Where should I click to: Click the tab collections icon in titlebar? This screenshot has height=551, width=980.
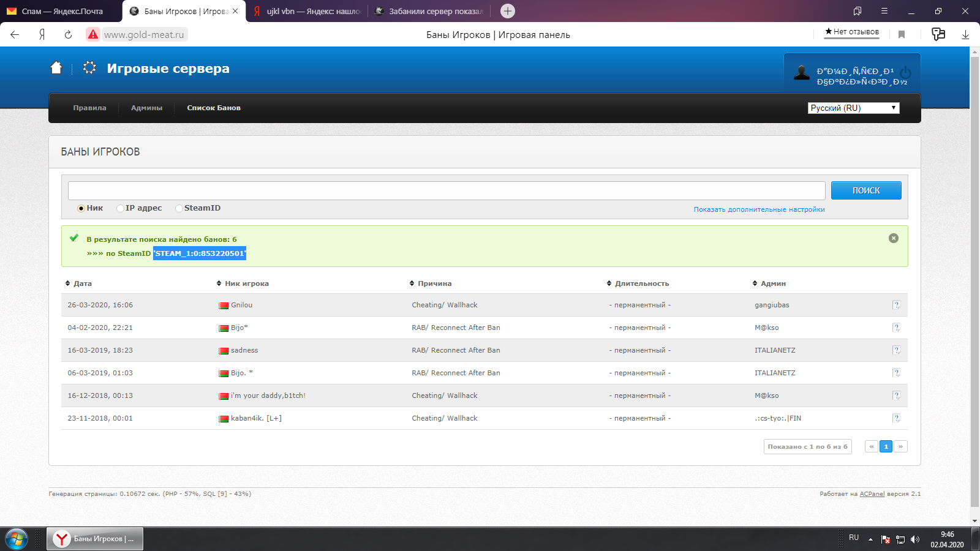click(858, 11)
